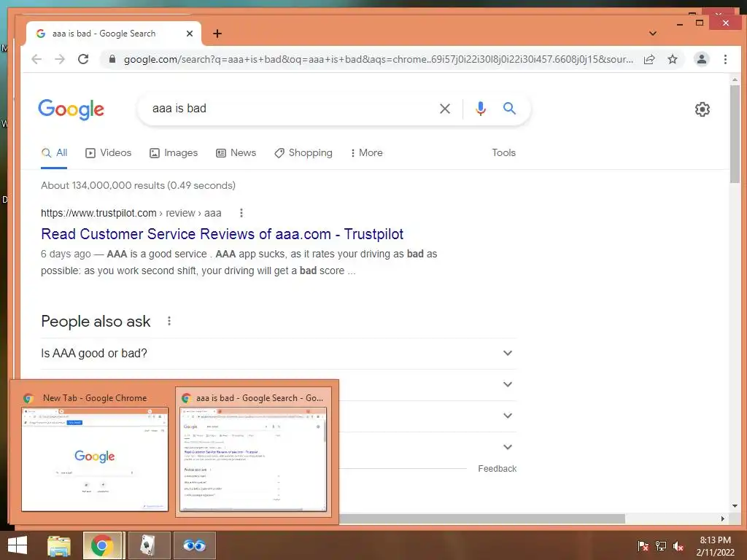Open the More search filters dropdown

pyautogui.click(x=366, y=153)
